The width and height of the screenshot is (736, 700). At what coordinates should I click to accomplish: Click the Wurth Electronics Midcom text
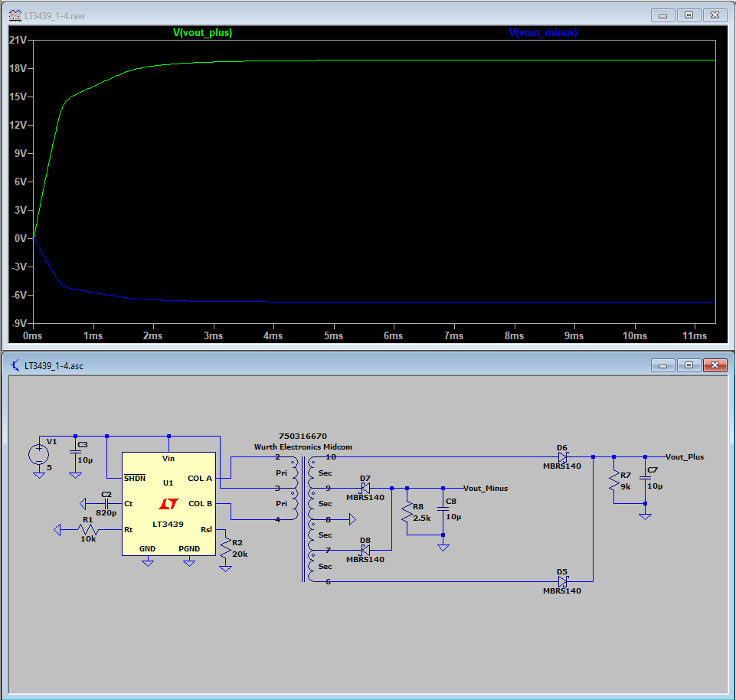click(x=303, y=447)
